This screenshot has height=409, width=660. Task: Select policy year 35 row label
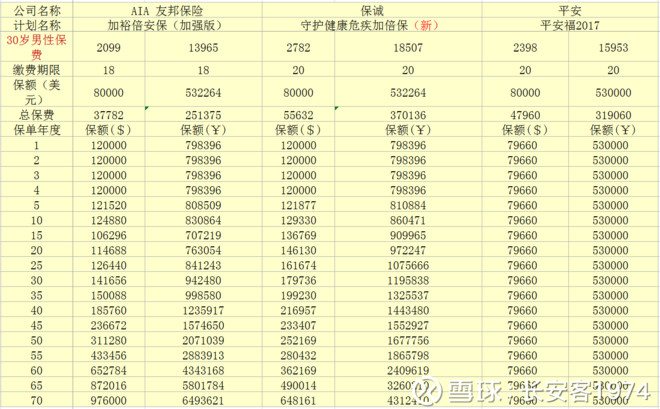[x=37, y=295]
